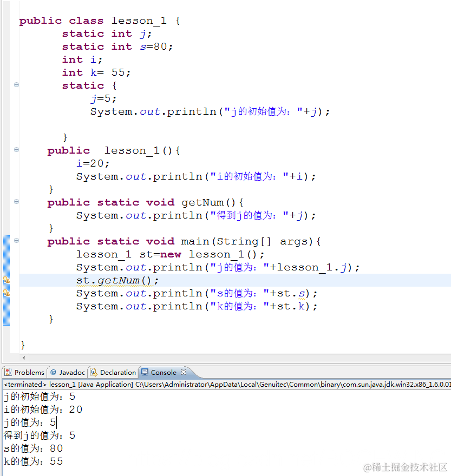Click string literal "j的初始值为: " in static block

pos(263,112)
